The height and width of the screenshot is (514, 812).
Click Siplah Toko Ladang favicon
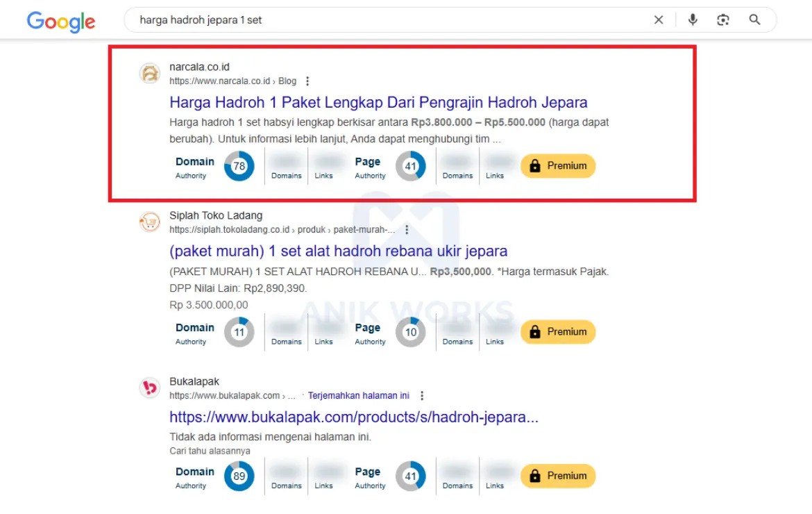[150, 222]
